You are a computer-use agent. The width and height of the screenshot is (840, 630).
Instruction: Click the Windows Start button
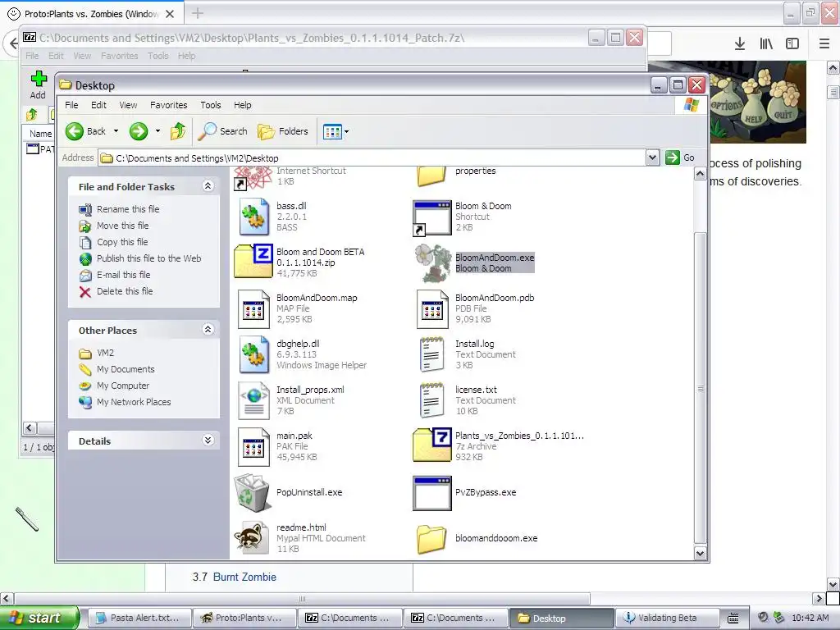[39, 618]
